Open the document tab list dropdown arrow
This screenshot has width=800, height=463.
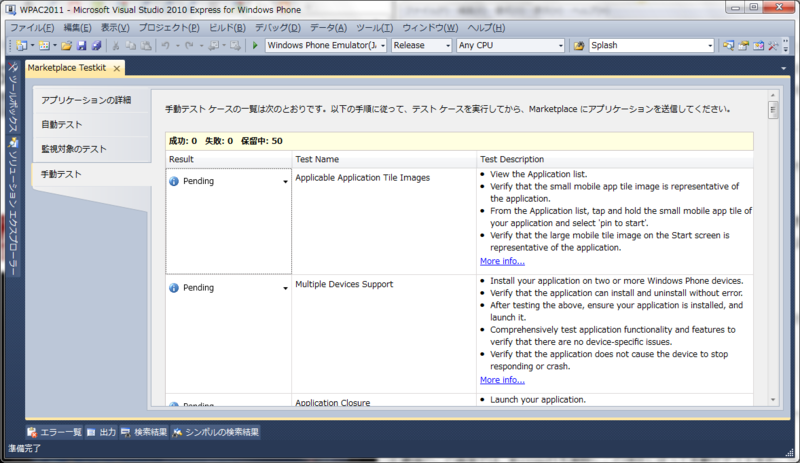tap(783, 68)
